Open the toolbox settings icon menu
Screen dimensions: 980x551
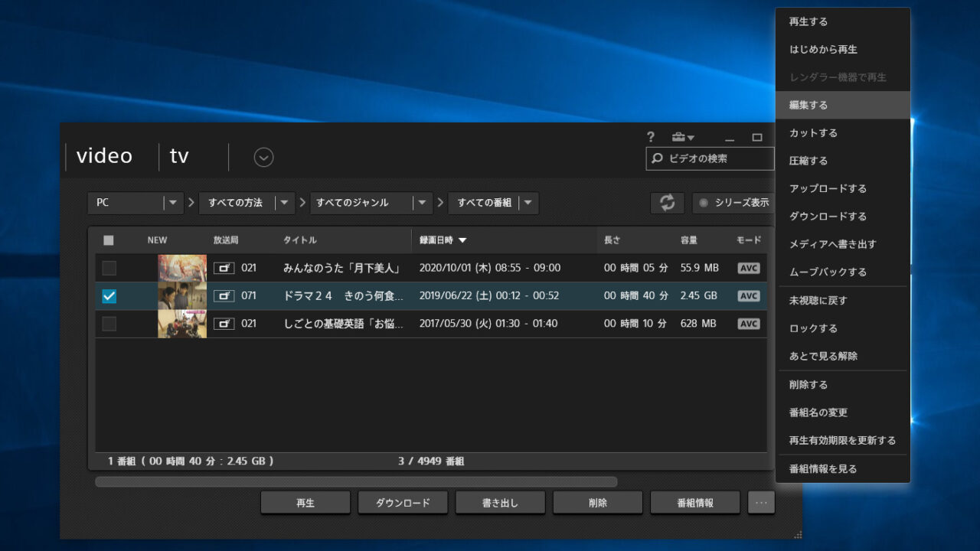tap(682, 137)
